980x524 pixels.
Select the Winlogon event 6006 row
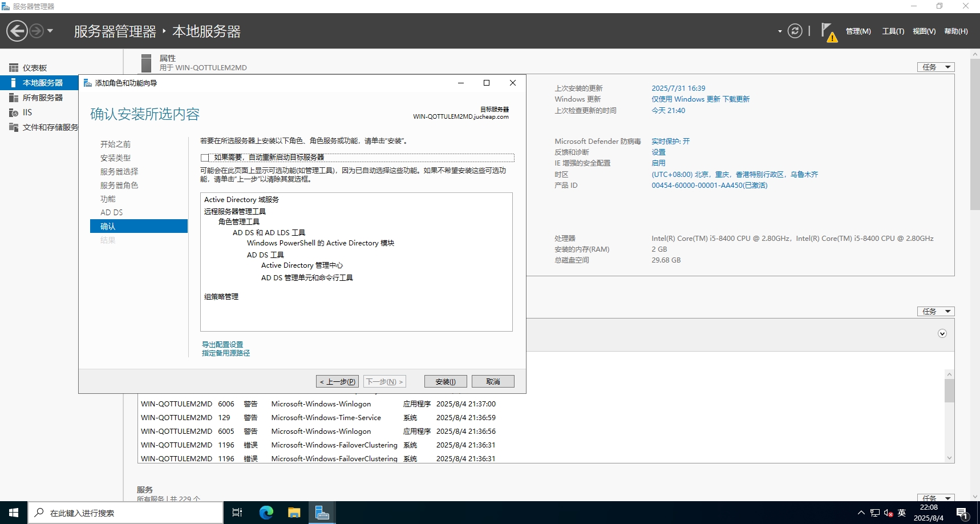(x=542, y=404)
